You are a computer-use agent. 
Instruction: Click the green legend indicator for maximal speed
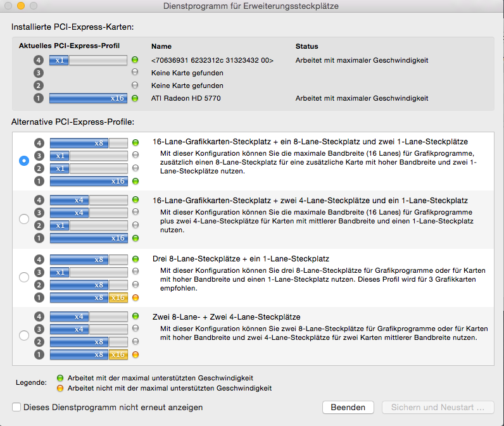60,378
